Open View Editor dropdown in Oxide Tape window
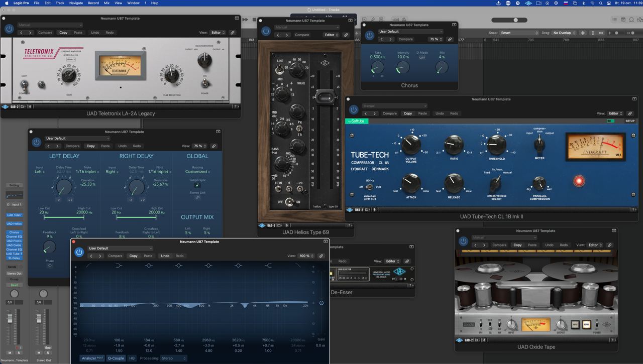This screenshot has height=364, width=643. [x=595, y=245]
